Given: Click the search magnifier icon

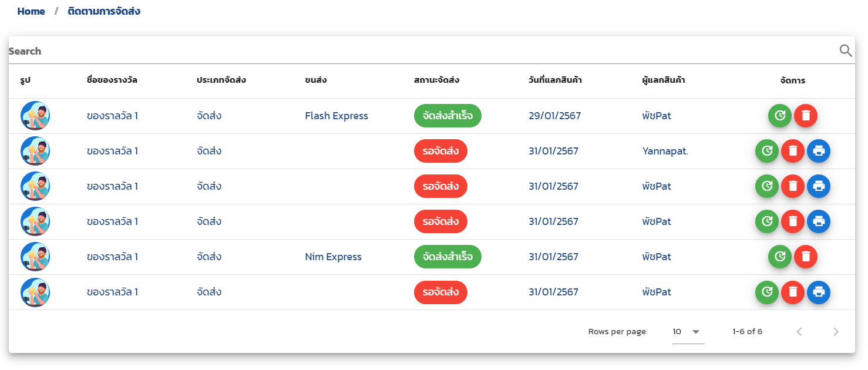Looking at the screenshot, I should point(845,51).
